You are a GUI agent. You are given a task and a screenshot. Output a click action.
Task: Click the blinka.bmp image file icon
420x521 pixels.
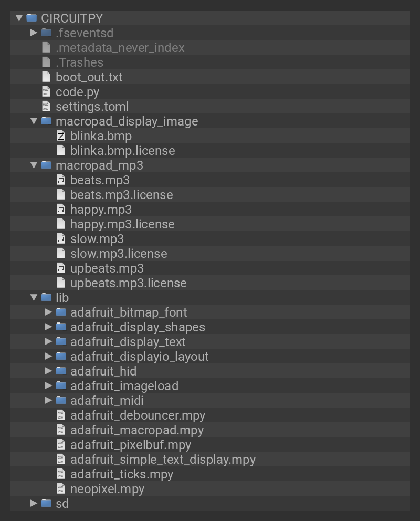coord(61,136)
